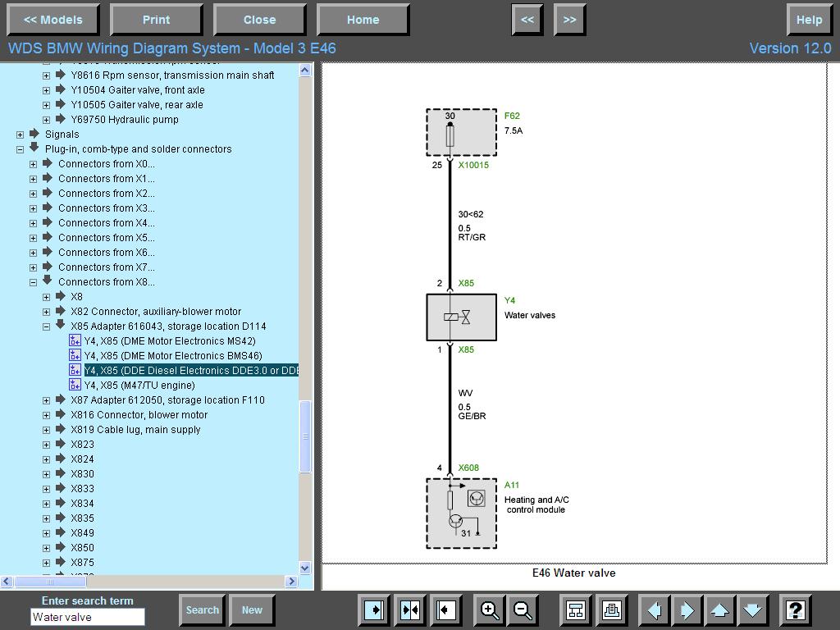The width and height of the screenshot is (840, 630).
Task: Select the highlighted Y4, X85 DDE Diesel Electronics entry
Action: point(191,370)
